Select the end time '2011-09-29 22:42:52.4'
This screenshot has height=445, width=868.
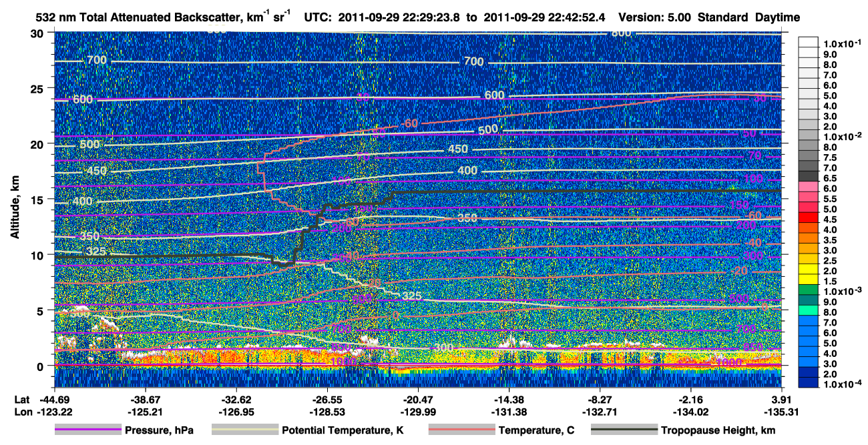coord(543,17)
